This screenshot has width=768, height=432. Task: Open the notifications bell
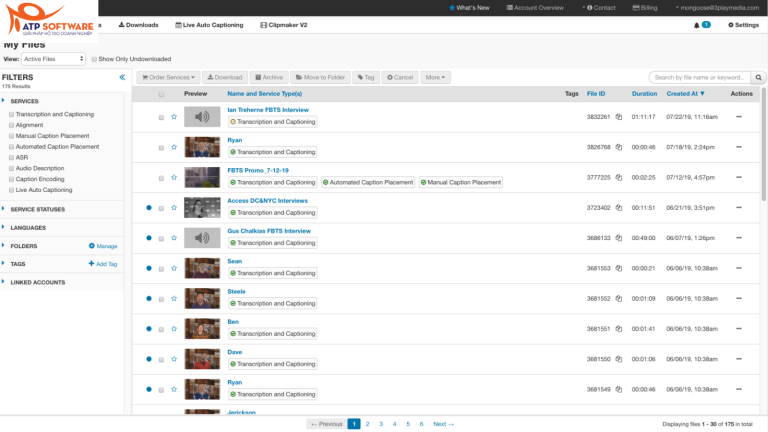coord(697,25)
